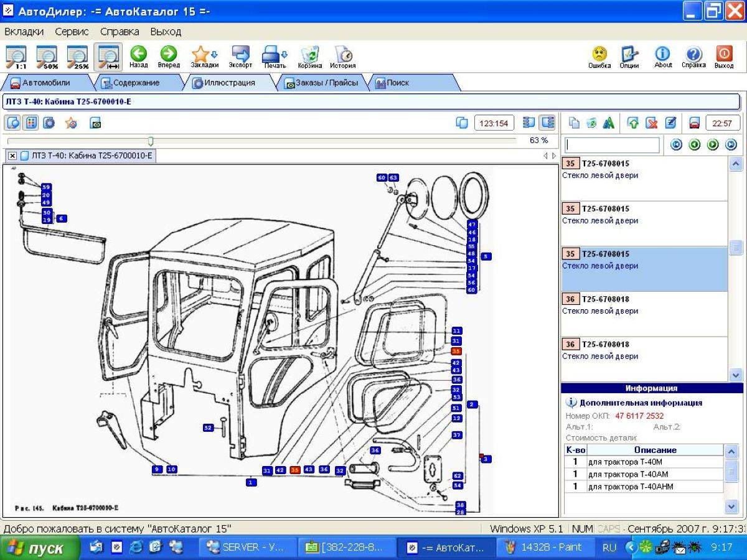747x560 pixels.
Task: Click the red Выход exit icon
Action: [x=724, y=57]
